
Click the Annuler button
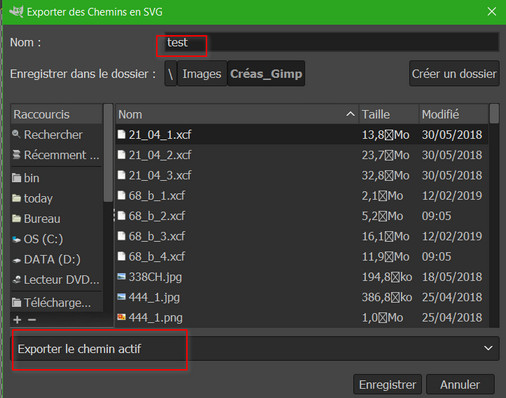pyautogui.click(x=460, y=385)
